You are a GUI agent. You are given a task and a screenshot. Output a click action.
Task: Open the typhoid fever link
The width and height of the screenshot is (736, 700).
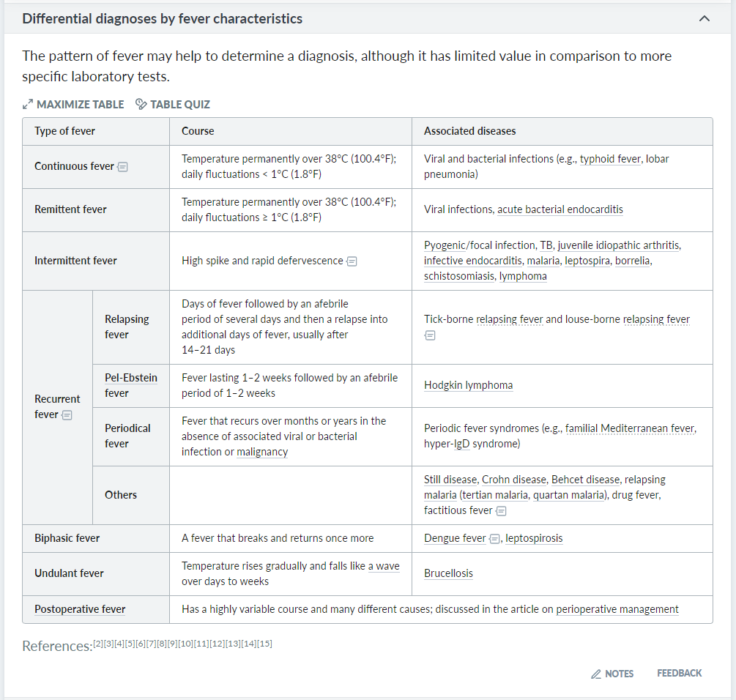tap(611, 158)
